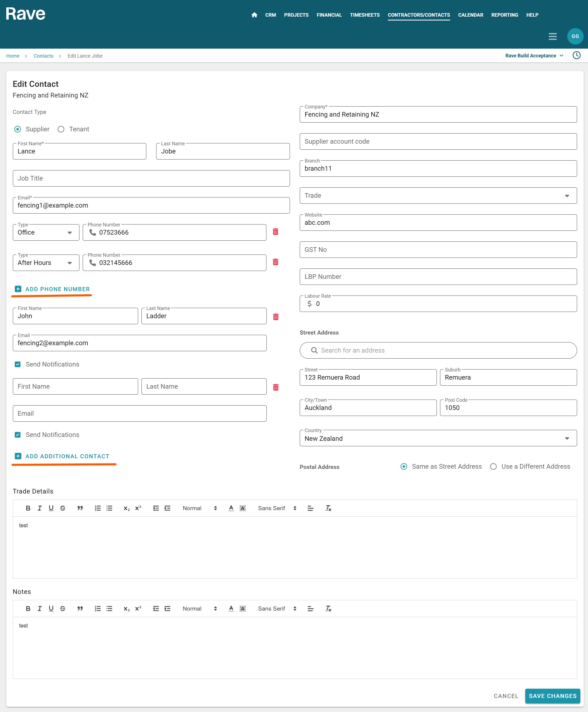Go to Reporting in top navigation

tap(504, 15)
